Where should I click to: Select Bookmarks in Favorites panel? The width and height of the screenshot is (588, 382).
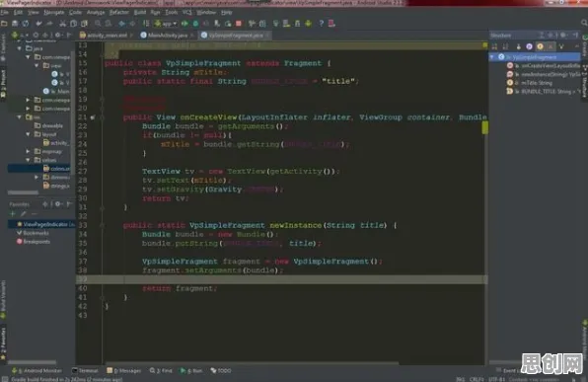pos(33,233)
